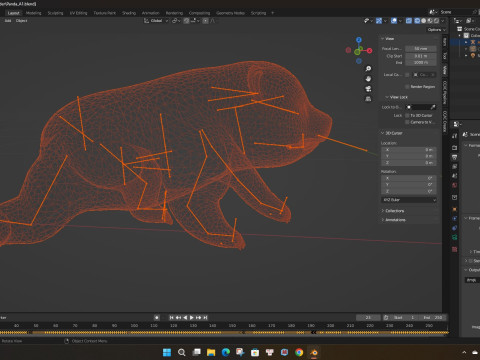Click the pan view hand icon
The width and height of the screenshot is (480, 360).
point(368,79)
